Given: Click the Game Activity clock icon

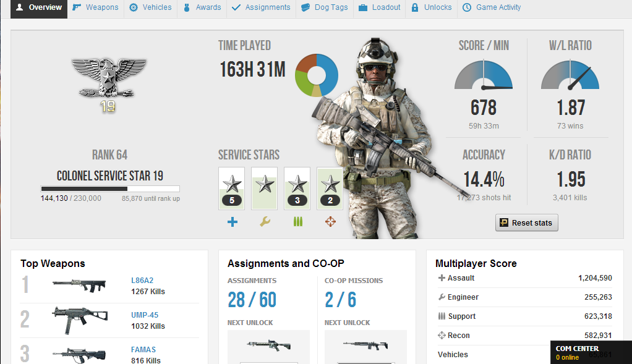Looking at the screenshot, I should pyautogui.click(x=467, y=7).
